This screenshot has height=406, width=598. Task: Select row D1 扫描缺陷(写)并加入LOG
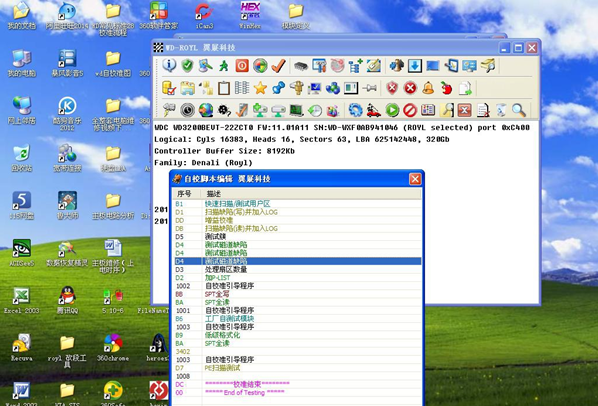[x=297, y=212]
